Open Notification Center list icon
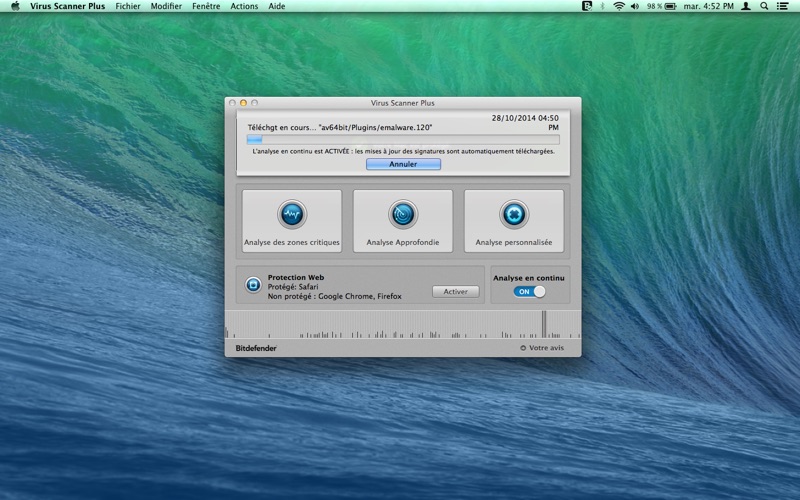800x500 pixels. [782, 6]
